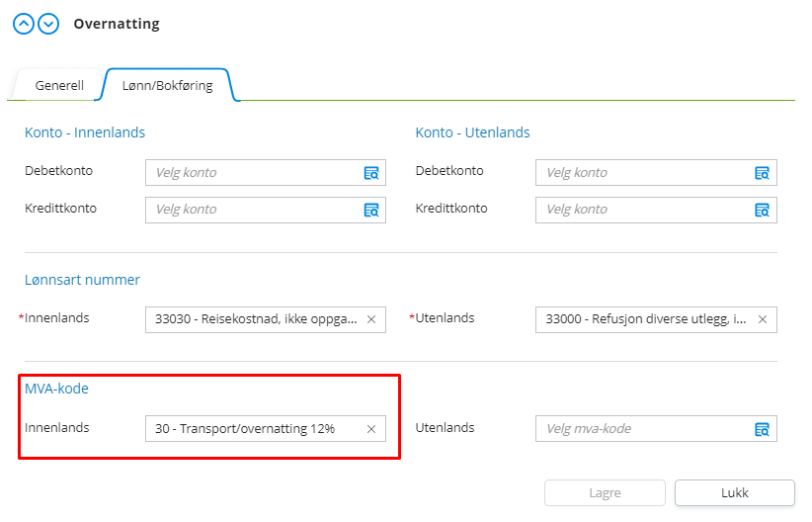
Task: Open the Innenlands MVA-kode dropdown
Action: (255, 429)
